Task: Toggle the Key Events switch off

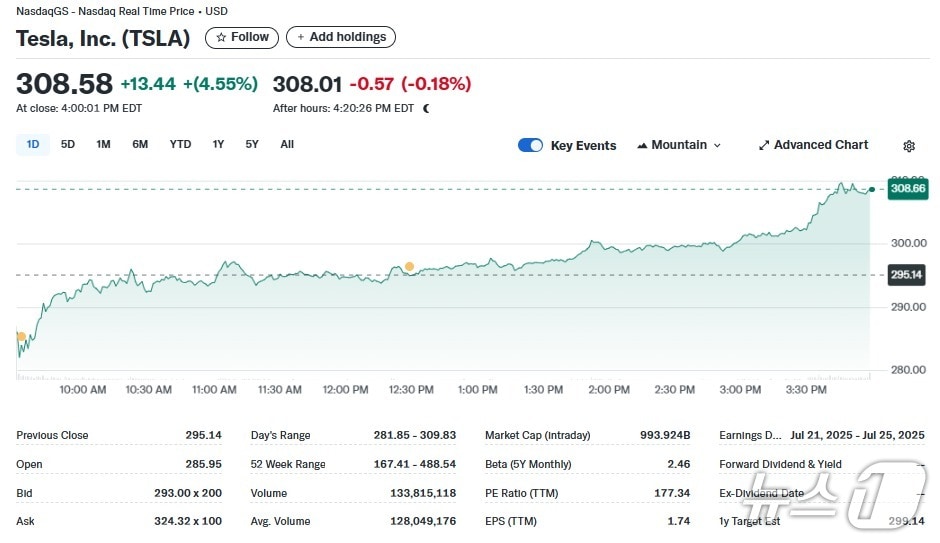Action: (530, 145)
